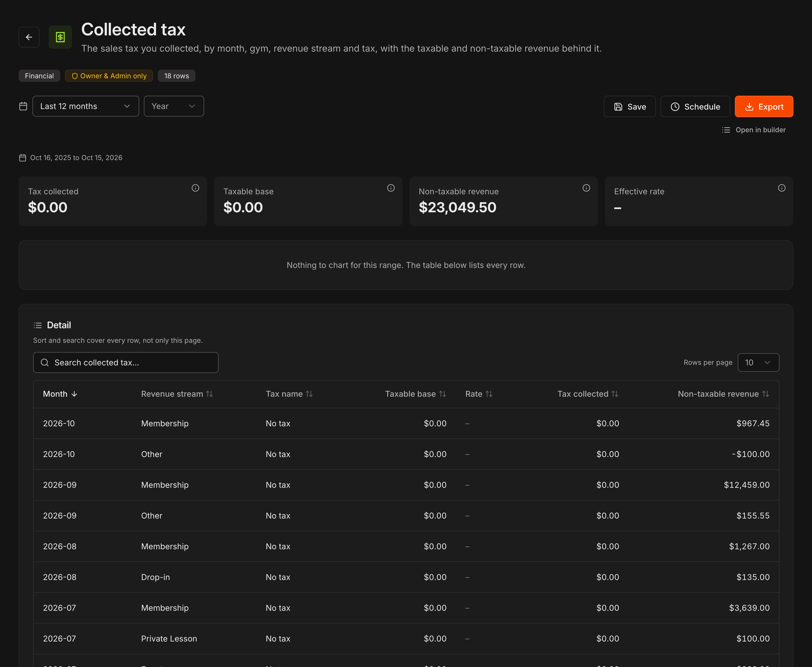
Task: Click the $3,639.00 non-taxable value
Action: (x=749, y=608)
